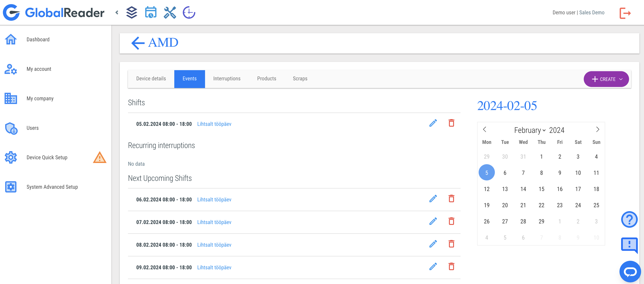
Task: Open the February month dropdown
Action: (530, 130)
